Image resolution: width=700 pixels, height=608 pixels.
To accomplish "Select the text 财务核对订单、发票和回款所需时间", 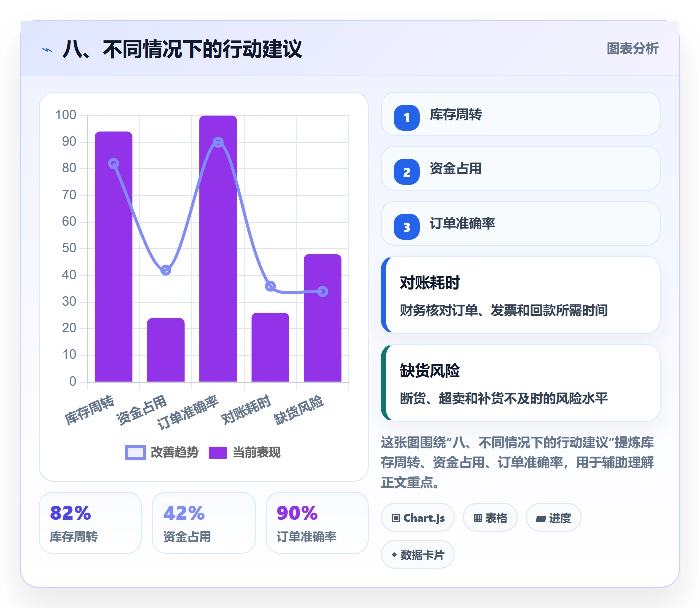I will click(x=504, y=310).
